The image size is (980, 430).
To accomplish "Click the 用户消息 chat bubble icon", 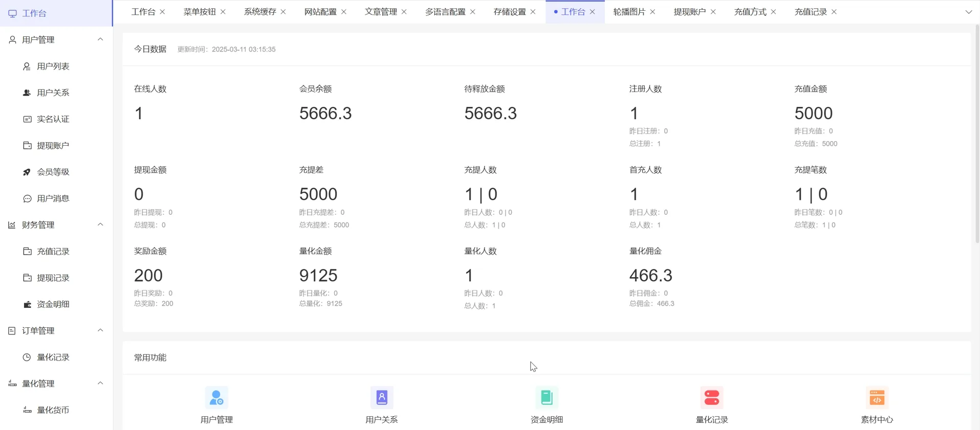I will [x=27, y=199].
